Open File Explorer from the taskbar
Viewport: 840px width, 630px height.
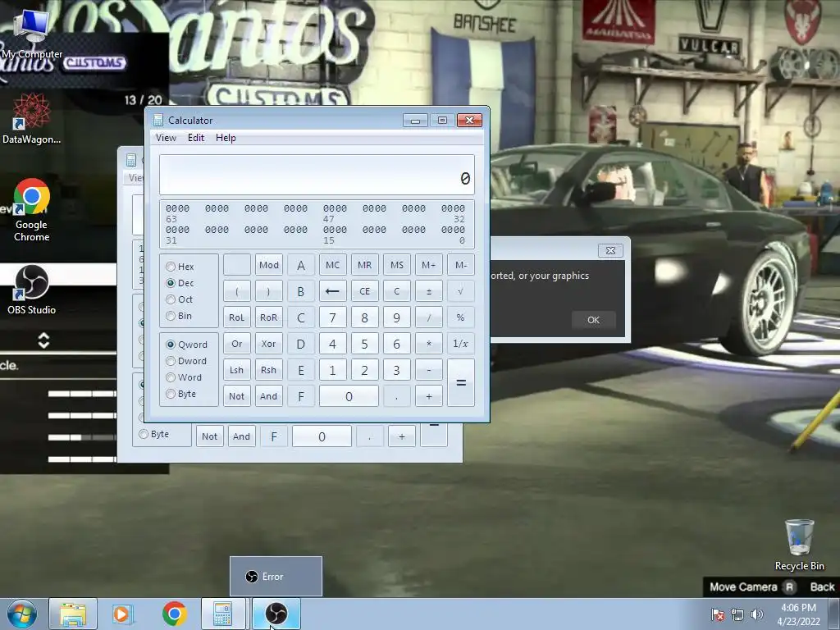73,614
